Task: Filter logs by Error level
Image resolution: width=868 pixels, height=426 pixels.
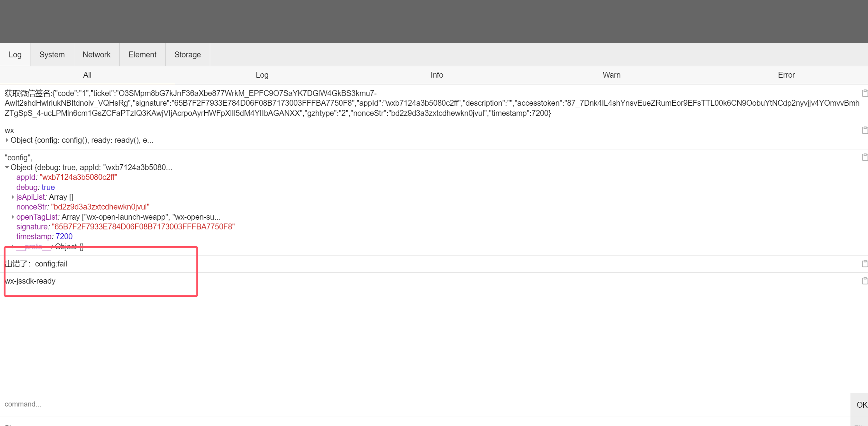Action: pyautogui.click(x=786, y=75)
